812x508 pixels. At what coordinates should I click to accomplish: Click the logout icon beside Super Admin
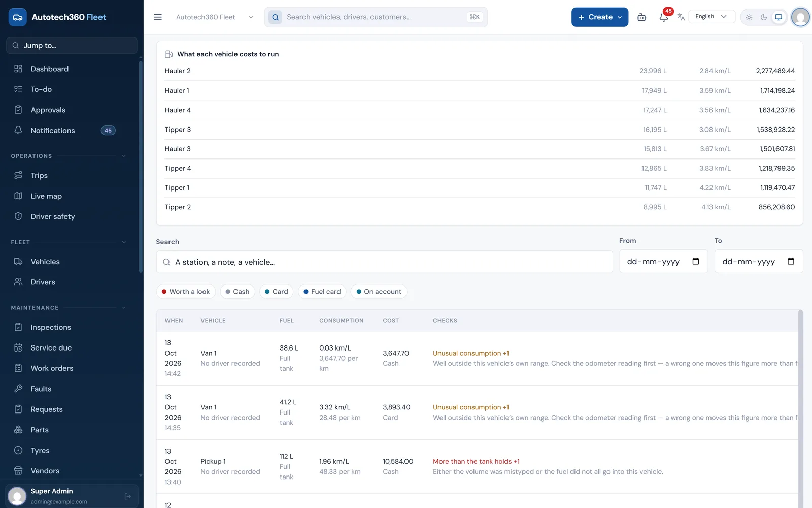point(128,496)
